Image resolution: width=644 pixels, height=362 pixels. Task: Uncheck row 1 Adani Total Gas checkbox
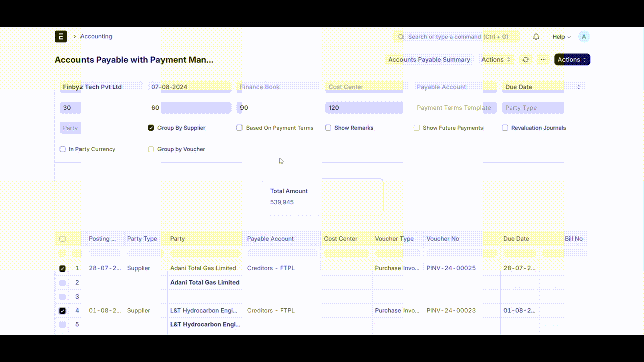point(62,268)
